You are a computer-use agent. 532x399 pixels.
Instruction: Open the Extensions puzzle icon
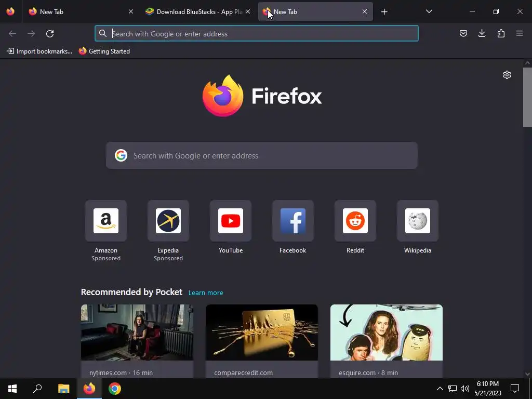(x=501, y=33)
